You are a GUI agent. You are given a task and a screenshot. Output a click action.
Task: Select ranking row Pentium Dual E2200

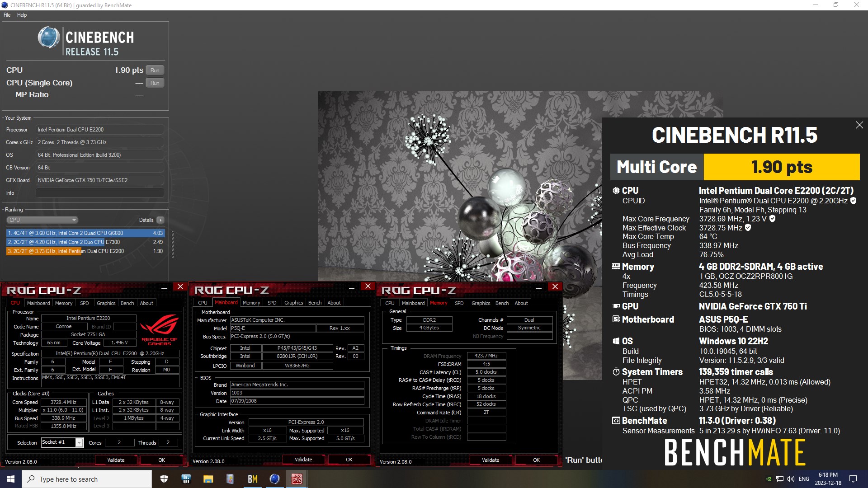coord(85,251)
